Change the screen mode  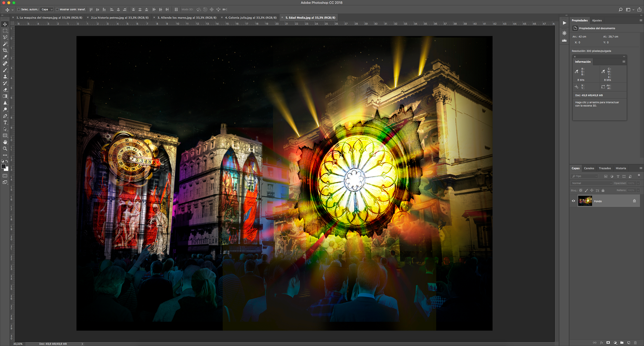click(5, 183)
